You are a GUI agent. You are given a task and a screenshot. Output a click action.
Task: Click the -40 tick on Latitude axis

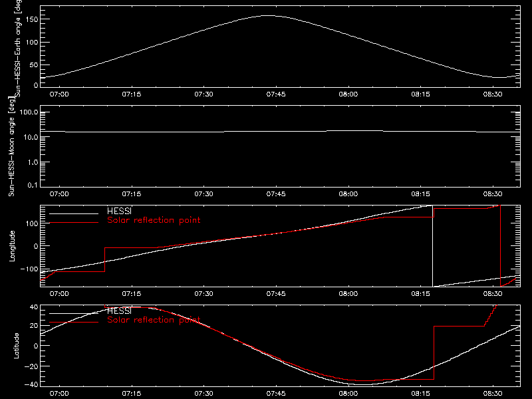point(31,384)
